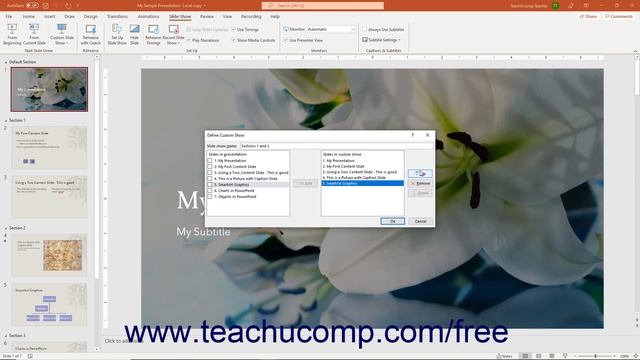Screen dimensions: 640x360
Task: Click the Share button
Action: 588,16
